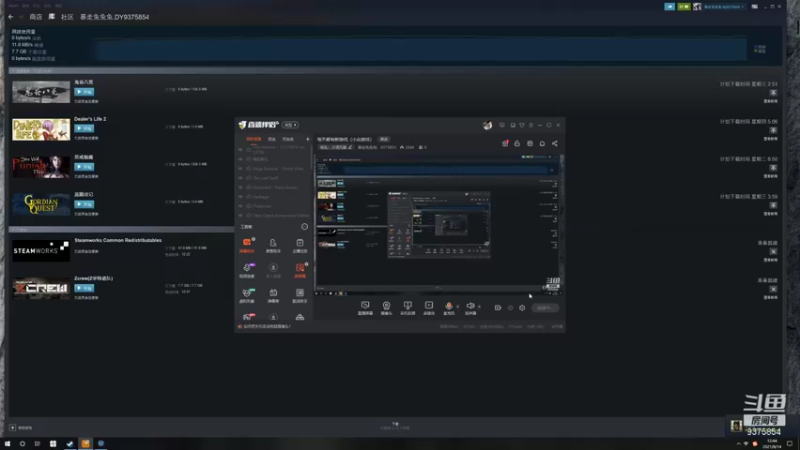
Task: Switch to the orange Douyu app on taskbar
Action: pyautogui.click(x=85, y=444)
